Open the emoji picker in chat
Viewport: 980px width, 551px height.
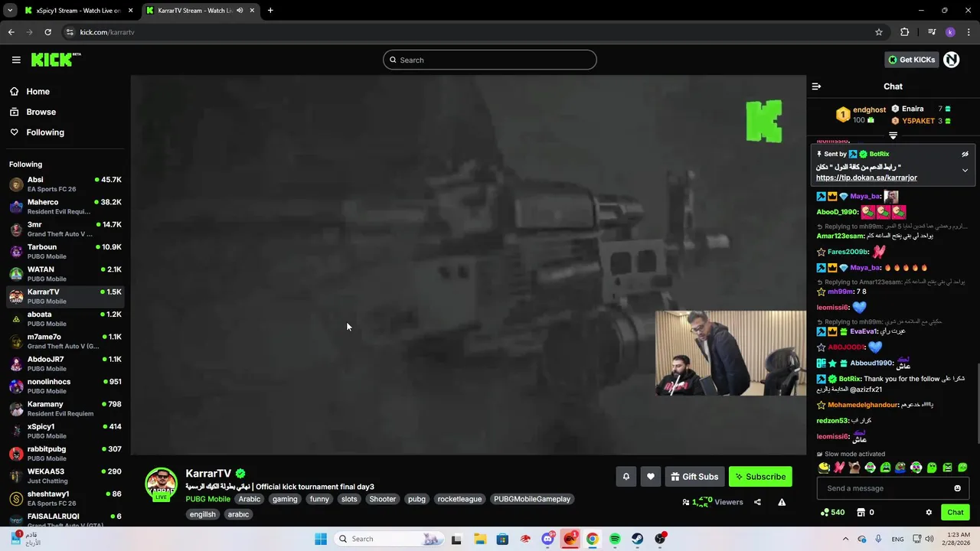coord(957,488)
